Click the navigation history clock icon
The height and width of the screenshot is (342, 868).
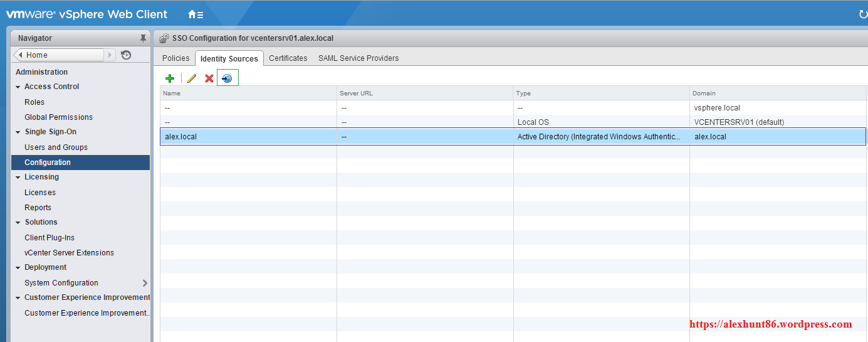[x=126, y=55]
